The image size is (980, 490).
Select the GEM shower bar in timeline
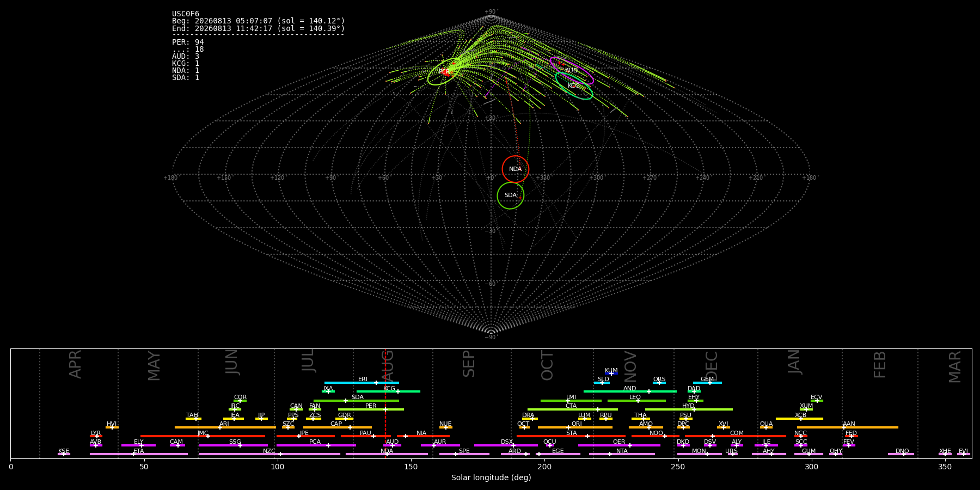707,383
